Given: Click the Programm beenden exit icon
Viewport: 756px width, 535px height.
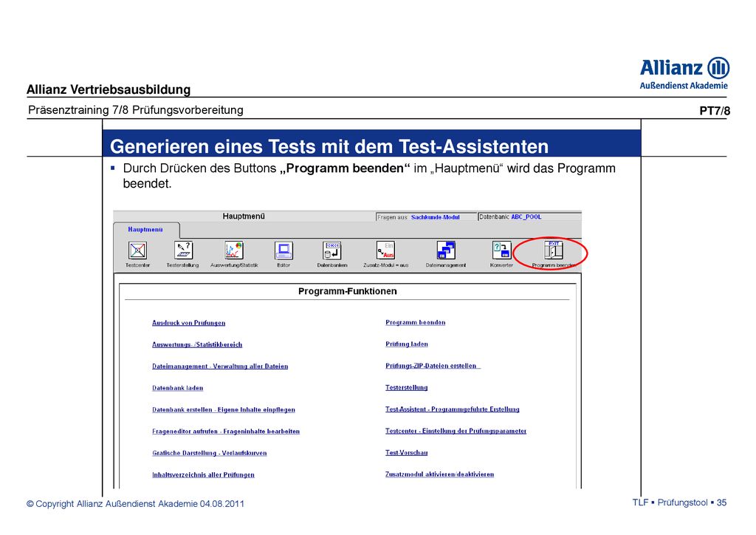Looking at the screenshot, I should [554, 250].
